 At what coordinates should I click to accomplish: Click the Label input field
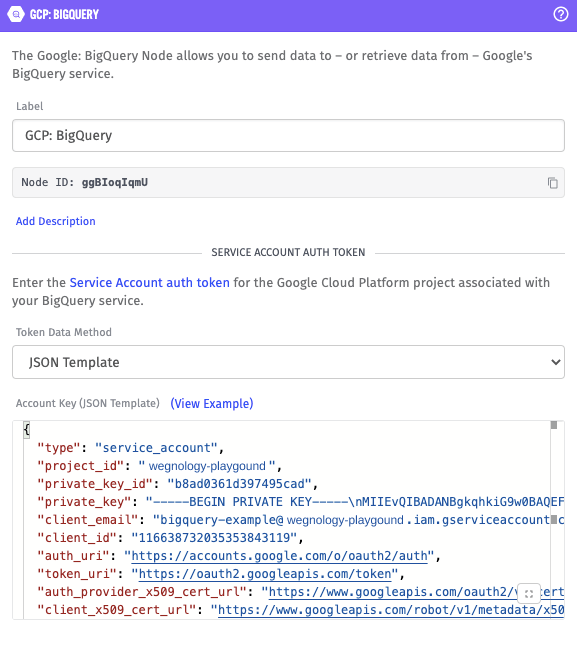click(x=288, y=136)
